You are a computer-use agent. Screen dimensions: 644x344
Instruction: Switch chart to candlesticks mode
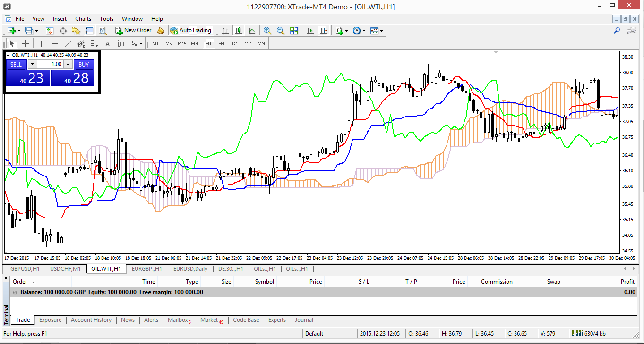pos(239,31)
